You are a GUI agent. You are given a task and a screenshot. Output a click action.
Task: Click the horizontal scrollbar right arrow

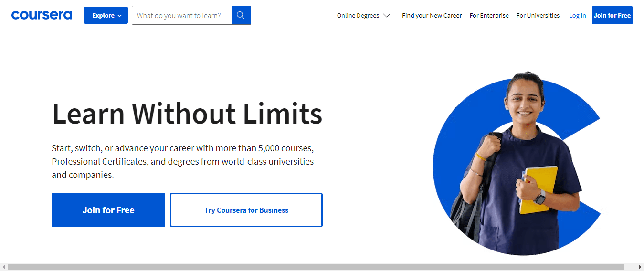[640, 267]
